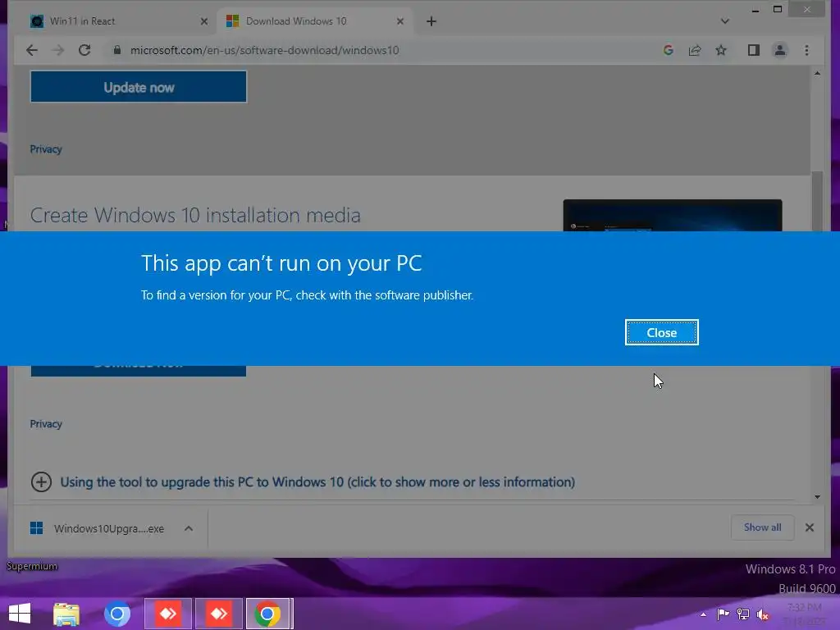Show hidden system tray icons
The image size is (840, 630).
point(703,614)
